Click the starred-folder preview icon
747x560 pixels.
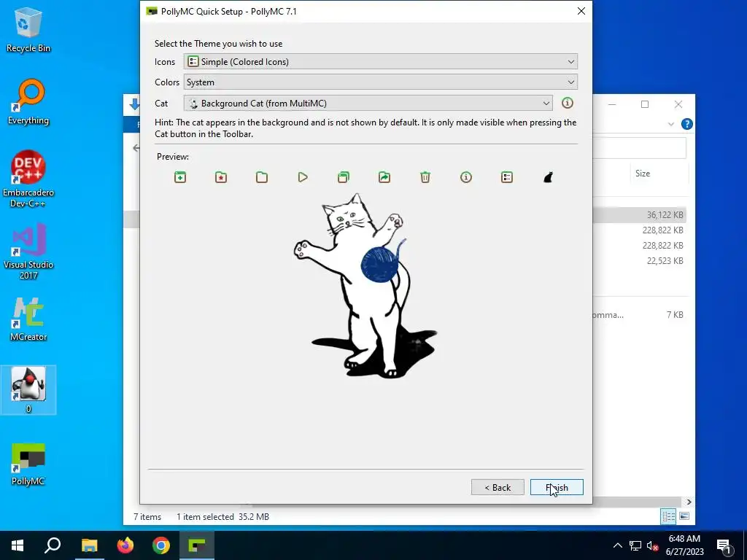[x=221, y=178]
